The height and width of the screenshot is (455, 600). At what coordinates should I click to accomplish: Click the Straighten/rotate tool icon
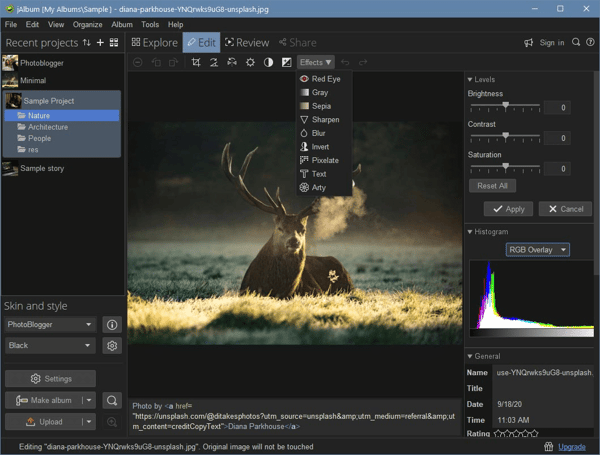(x=214, y=62)
